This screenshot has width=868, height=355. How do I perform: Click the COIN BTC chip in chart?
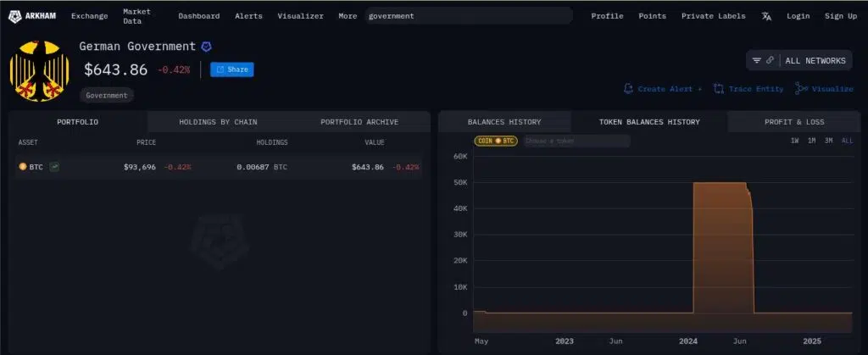pyautogui.click(x=496, y=141)
